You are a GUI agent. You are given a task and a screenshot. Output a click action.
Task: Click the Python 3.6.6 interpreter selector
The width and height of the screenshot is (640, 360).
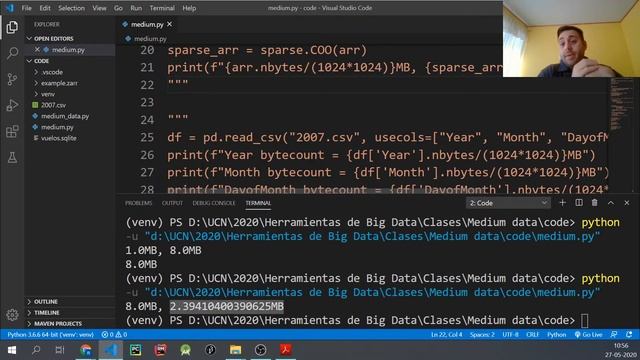[x=51, y=334]
